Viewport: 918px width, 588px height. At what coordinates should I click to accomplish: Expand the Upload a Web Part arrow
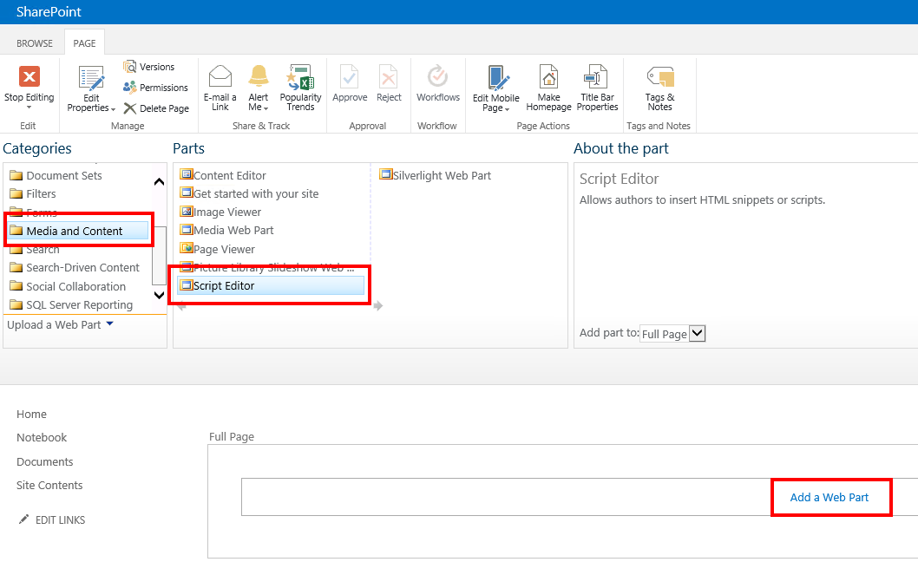(x=109, y=323)
